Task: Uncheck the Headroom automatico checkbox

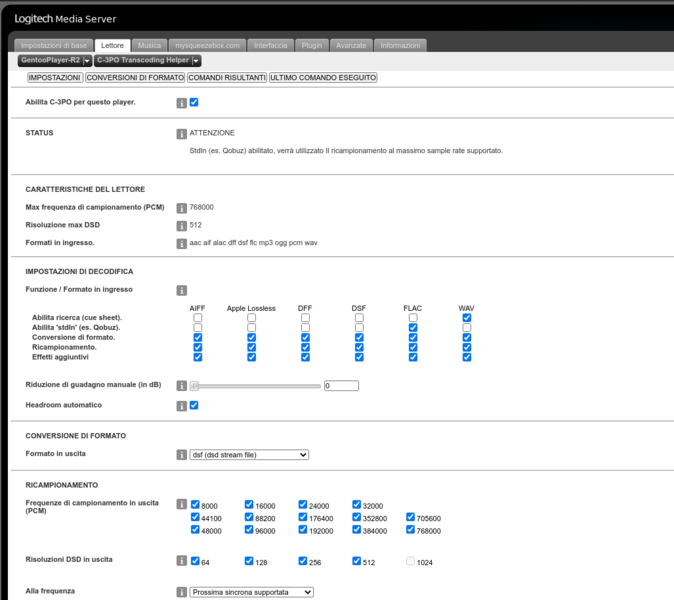Action: click(x=194, y=405)
